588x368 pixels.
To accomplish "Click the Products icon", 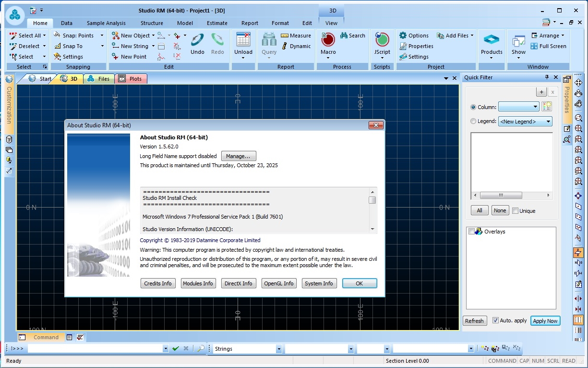I will [492, 40].
